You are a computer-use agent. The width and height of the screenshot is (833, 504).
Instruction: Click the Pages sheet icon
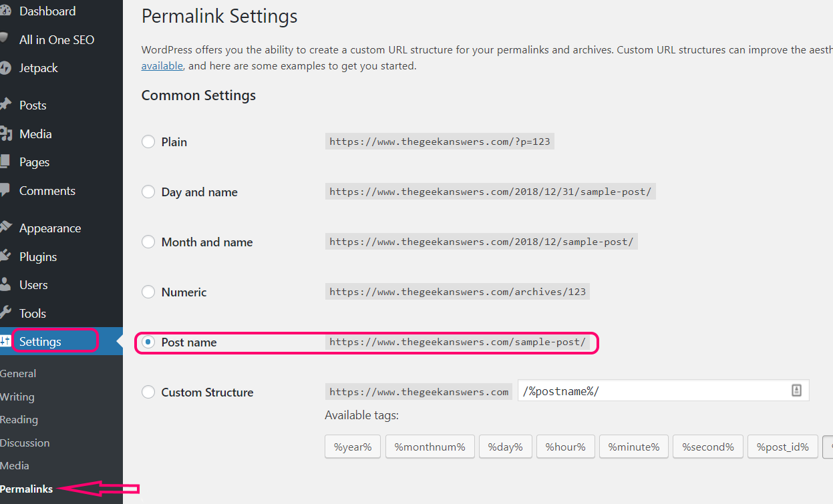5,162
